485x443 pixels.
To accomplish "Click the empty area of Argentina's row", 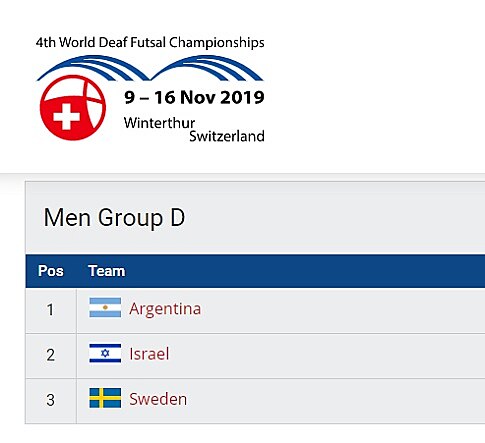I will (343, 310).
